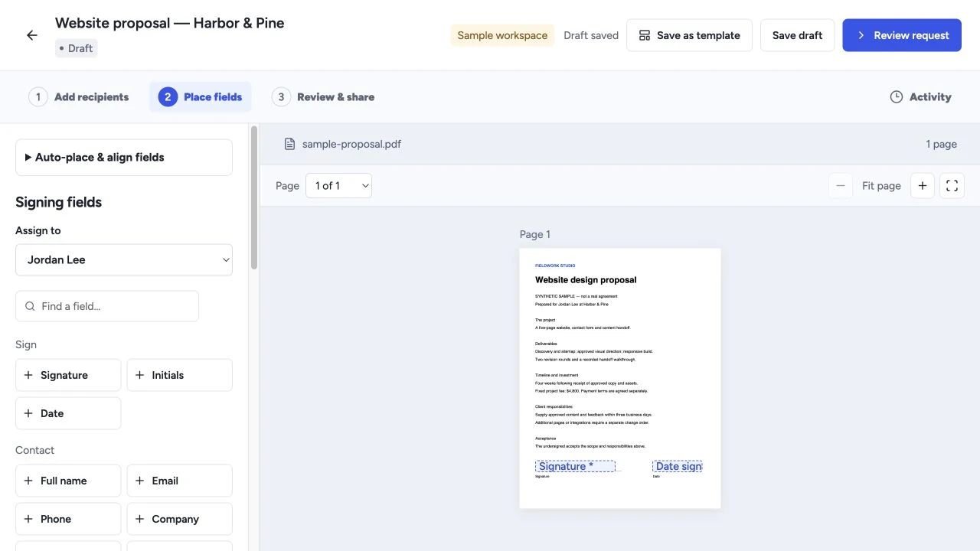Add a Signature field
Viewport: 980px width, 551px height.
[68, 375]
